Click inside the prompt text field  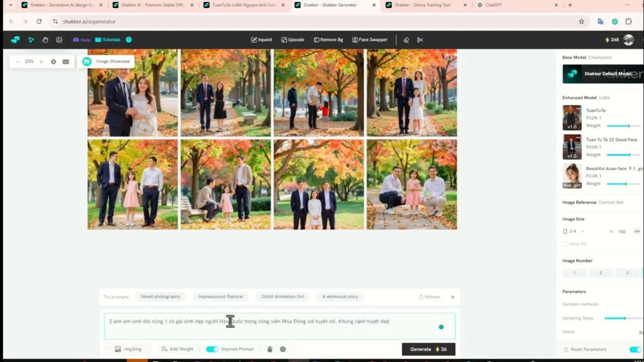tap(279, 326)
